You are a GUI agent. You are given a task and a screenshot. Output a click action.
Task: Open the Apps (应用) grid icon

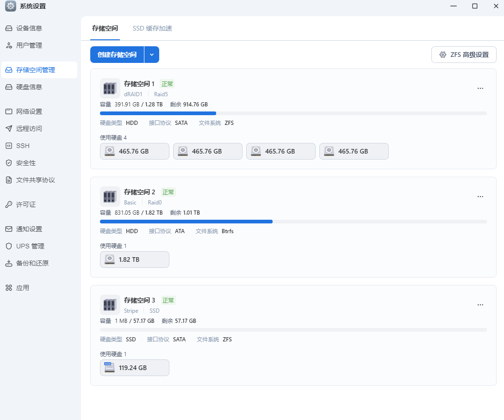click(x=9, y=288)
